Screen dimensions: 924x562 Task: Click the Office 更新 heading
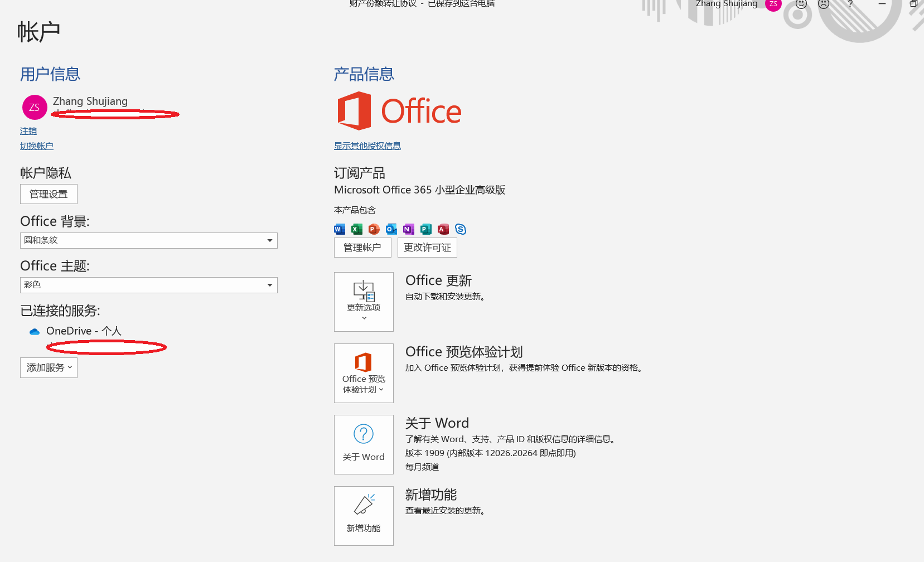pos(439,280)
